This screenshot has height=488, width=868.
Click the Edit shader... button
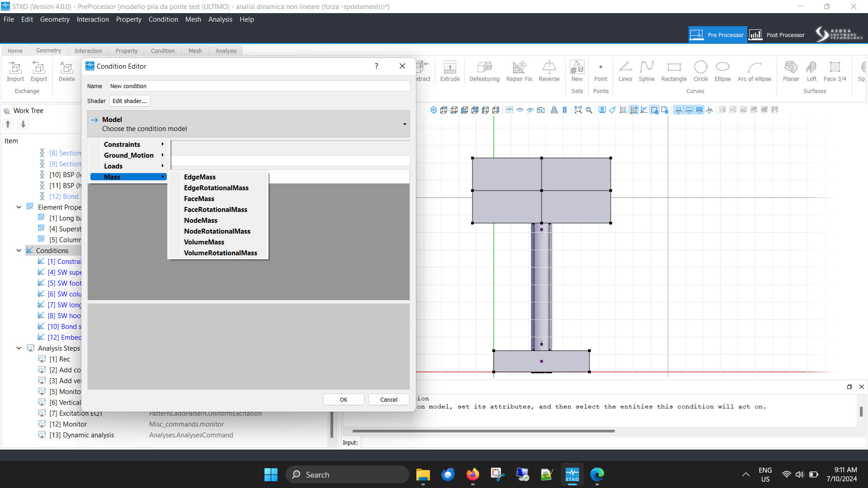click(130, 101)
